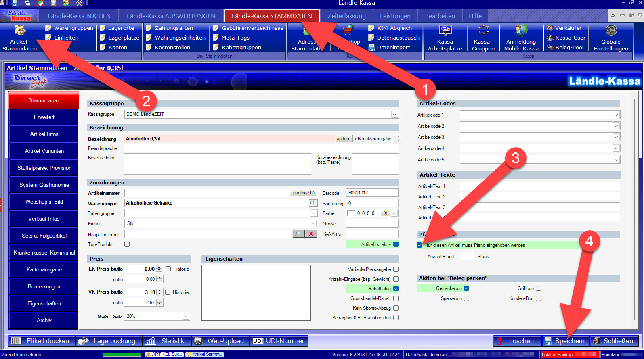Viewport: 644px width, 359px height.
Task: Open Lagerplätze from the ribbon
Action: (119, 38)
